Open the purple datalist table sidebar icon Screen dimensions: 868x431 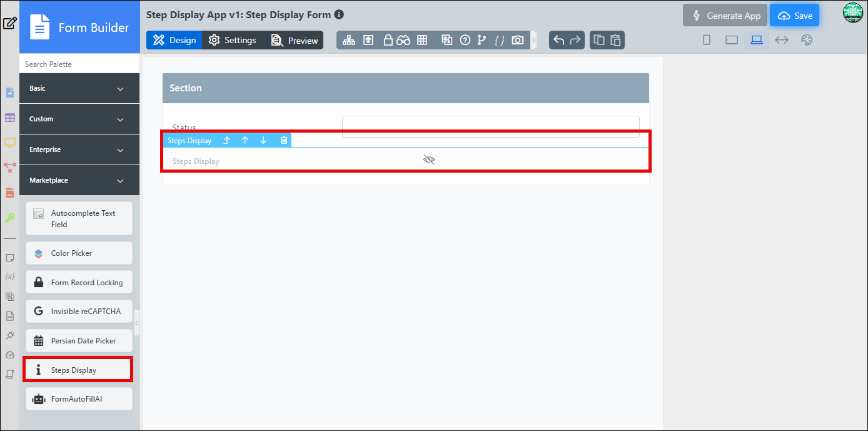coord(9,118)
